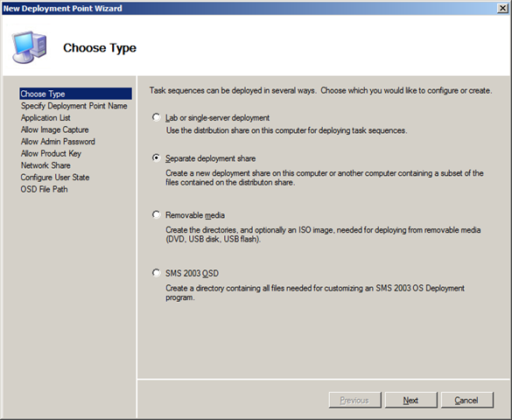Go to Allow Admin Password step
Screen dimensions: 512x420
point(58,141)
